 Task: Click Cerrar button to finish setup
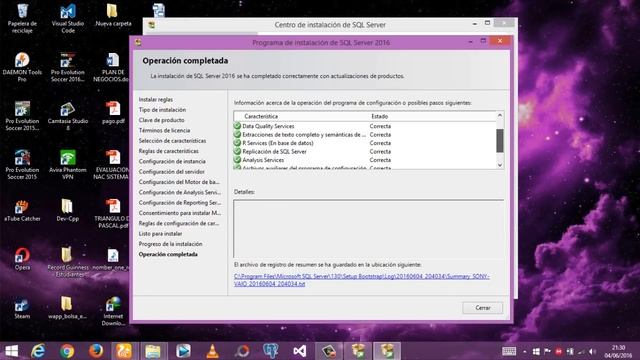(x=483, y=308)
